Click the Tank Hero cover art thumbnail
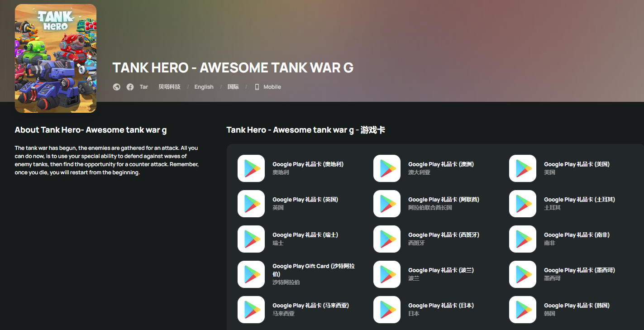This screenshot has width=644, height=330. tap(56, 58)
